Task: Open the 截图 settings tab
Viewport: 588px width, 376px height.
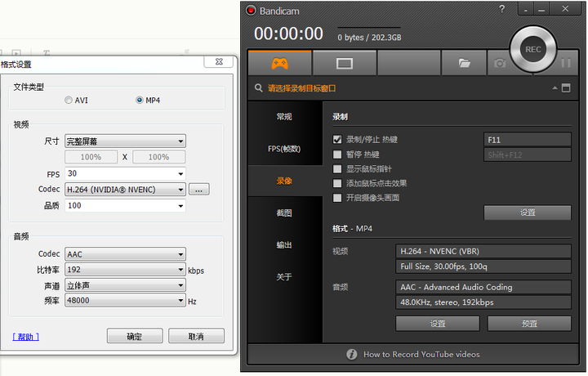Action: 285,213
